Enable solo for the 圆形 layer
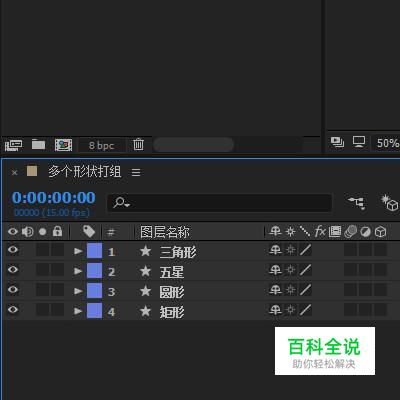Viewport: 400px width, 400px height. [43, 290]
